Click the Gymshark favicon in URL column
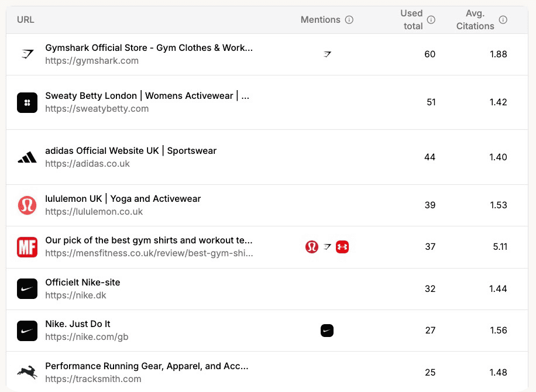Viewport: 536px width, 392px height. coord(28,54)
